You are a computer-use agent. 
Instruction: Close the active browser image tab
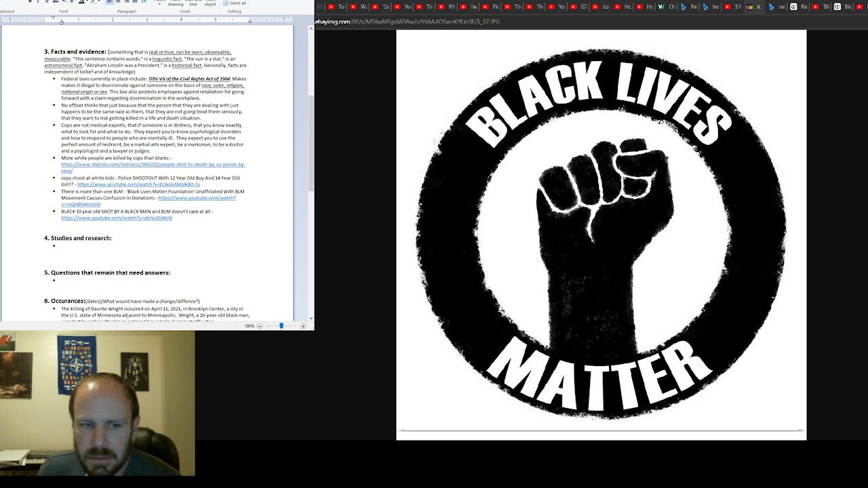coord(758,7)
